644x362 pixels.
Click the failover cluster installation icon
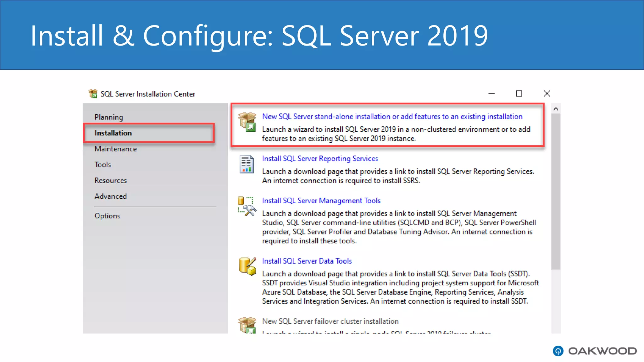tap(247, 325)
